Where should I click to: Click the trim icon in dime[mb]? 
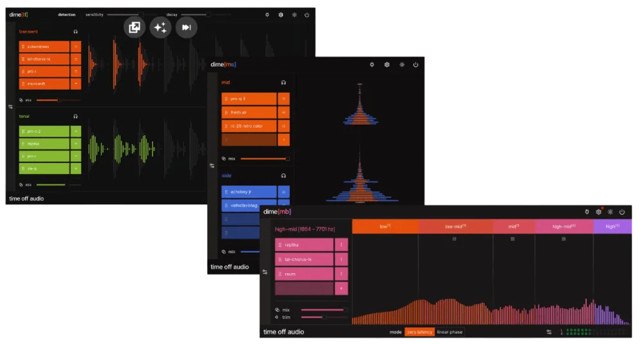pos(277,317)
